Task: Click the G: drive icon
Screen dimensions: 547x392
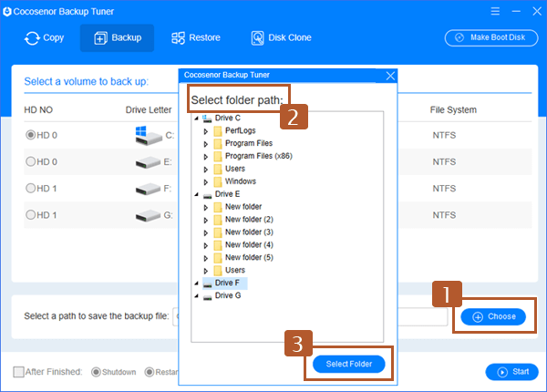Action: click(149, 215)
